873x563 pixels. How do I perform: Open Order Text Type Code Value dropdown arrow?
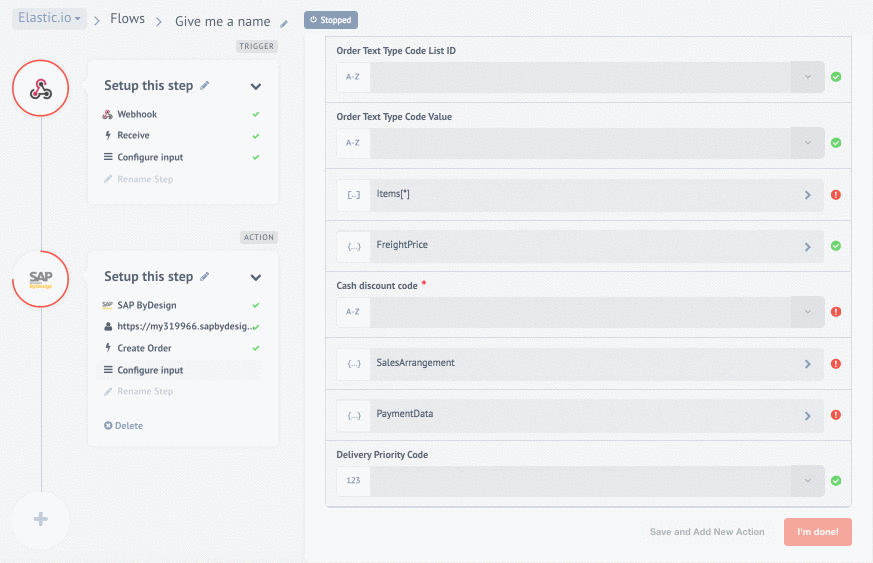pyautogui.click(x=808, y=143)
